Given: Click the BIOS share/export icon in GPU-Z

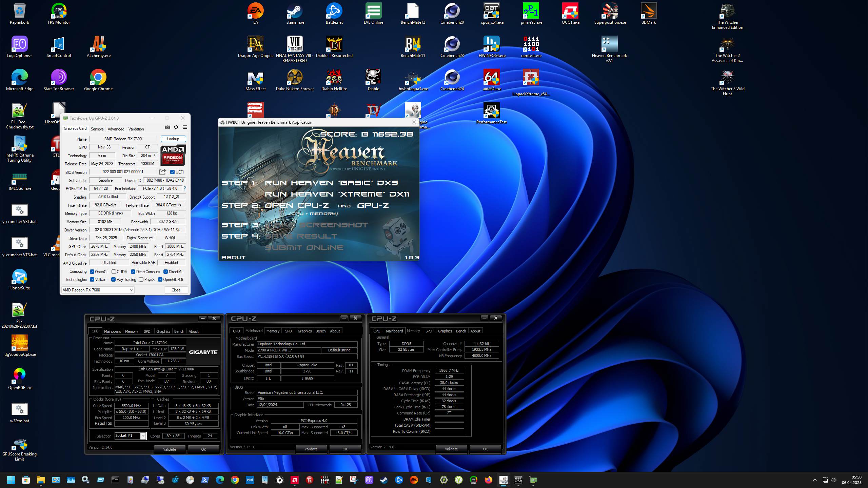Looking at the screenshot, I should (163, 172).
